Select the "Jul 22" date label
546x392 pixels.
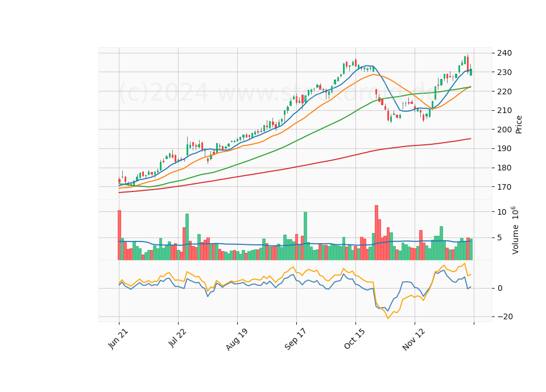click(177, 338)
